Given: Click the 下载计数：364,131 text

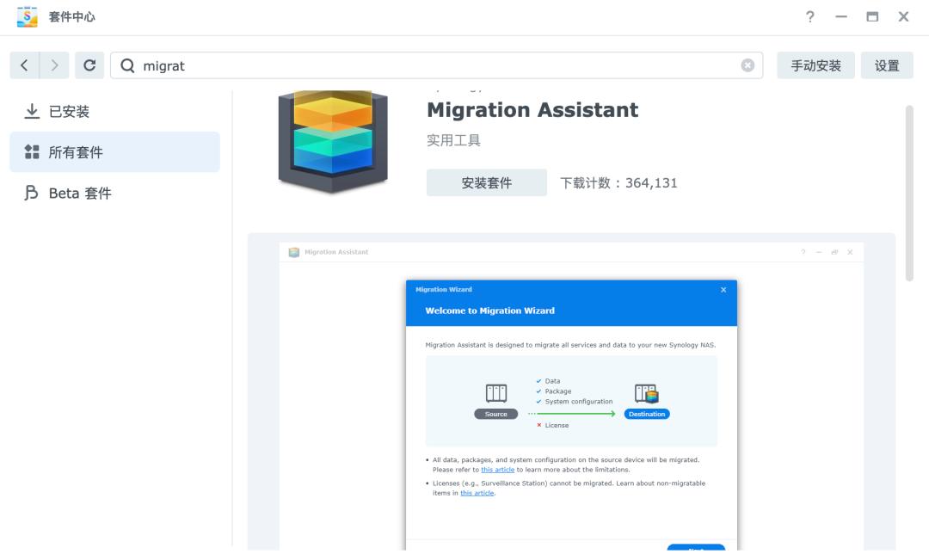Looking at the screenshot, I should click(x=618, y=183).
